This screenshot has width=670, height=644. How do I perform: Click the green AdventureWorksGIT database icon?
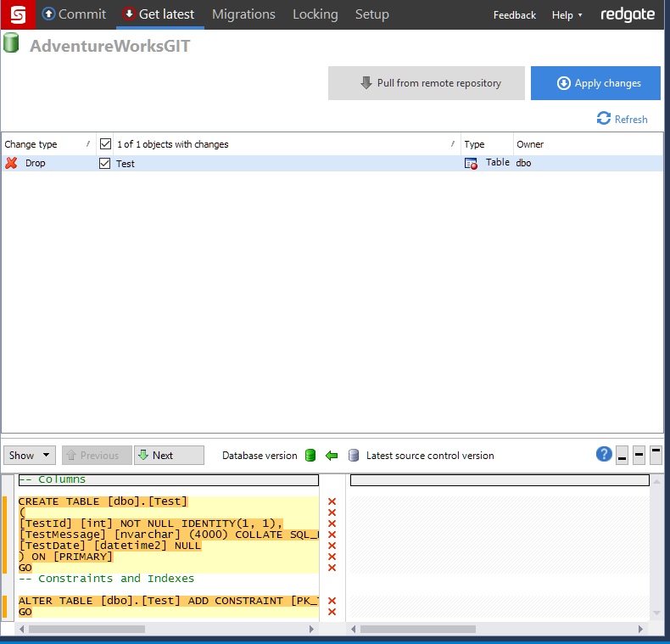11,42
